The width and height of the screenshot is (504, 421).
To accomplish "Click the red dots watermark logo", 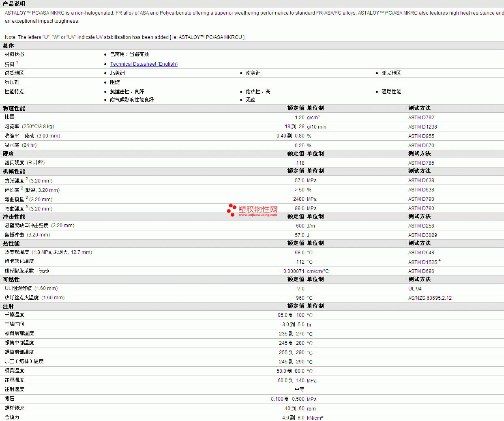I will click(232, 210).
